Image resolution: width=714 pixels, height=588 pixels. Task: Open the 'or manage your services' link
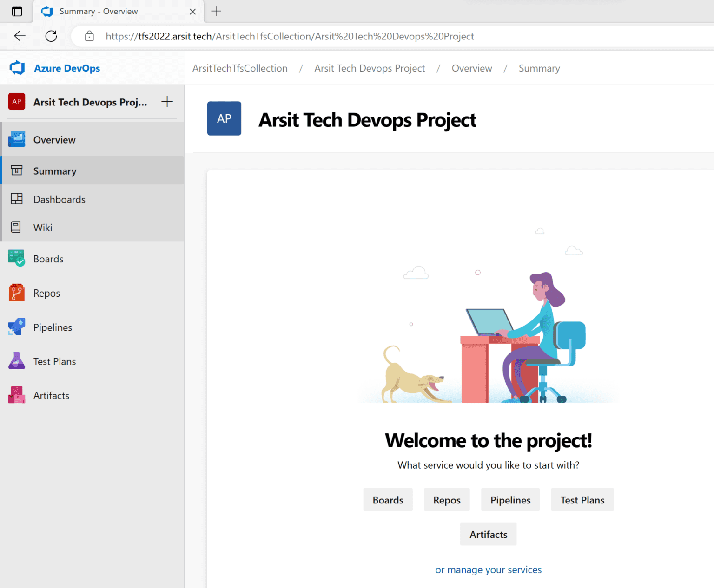point(488,570)
